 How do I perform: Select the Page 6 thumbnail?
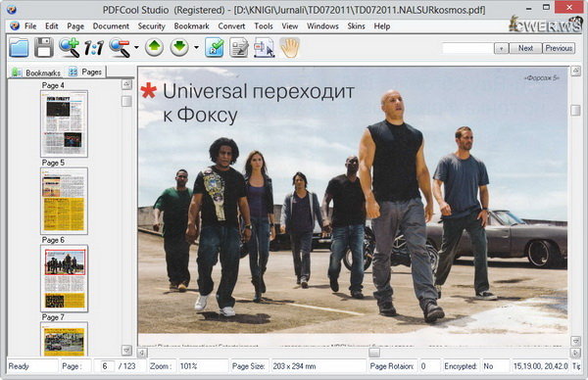[x=64, y=278]
